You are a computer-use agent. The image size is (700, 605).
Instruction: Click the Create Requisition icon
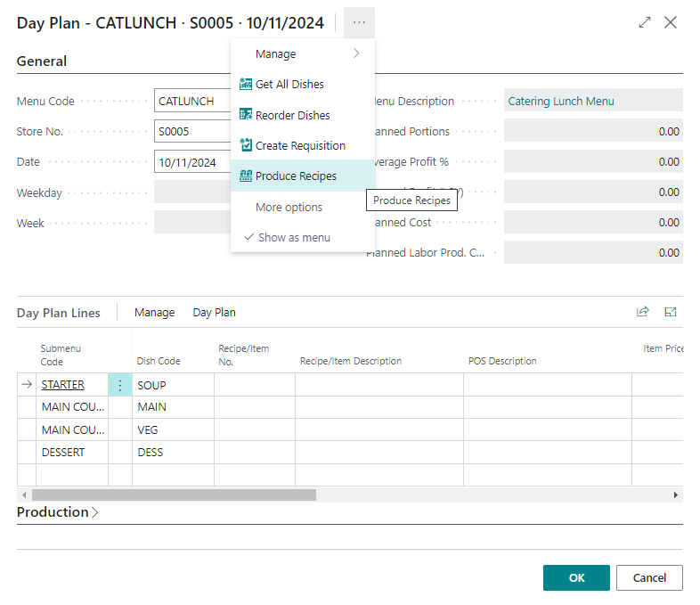(246, 145)
